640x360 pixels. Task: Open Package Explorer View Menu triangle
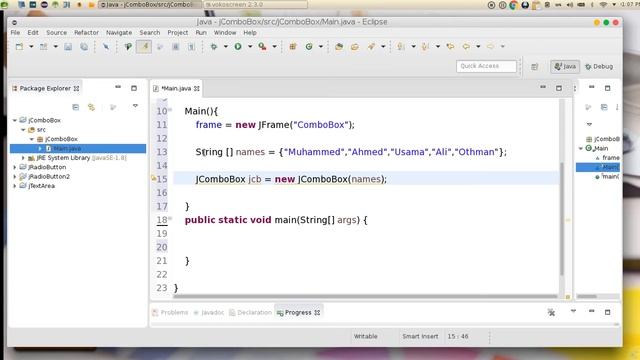(x=135, y=106)
